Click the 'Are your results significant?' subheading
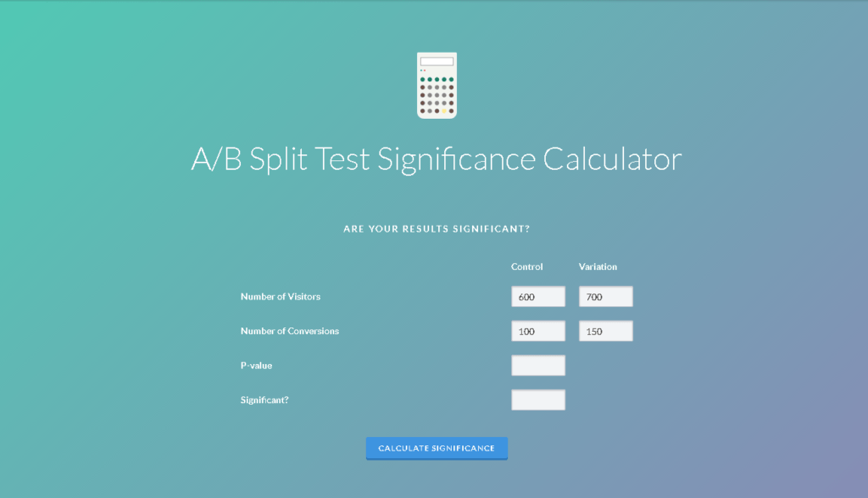The image size is (868, 498). (437, 229)
